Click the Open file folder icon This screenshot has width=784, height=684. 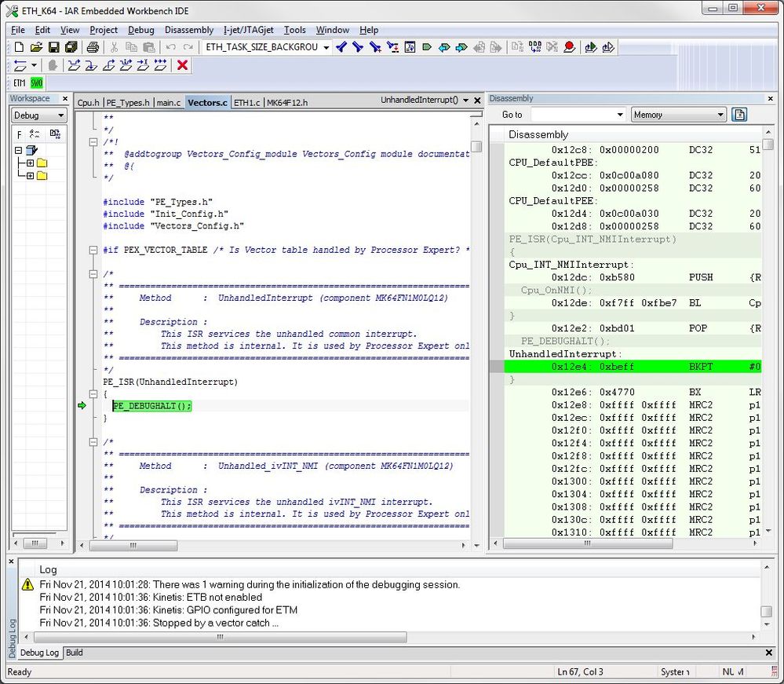click(36, 48)
